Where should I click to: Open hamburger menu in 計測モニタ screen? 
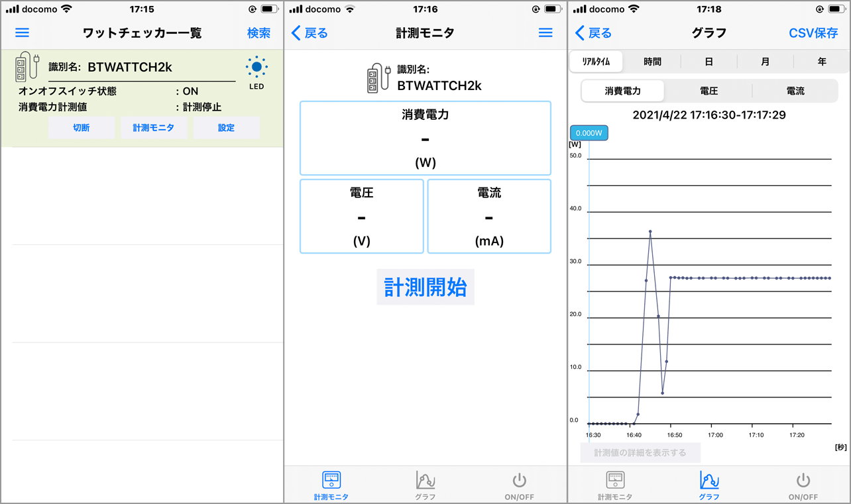click(x=545, y=33)
